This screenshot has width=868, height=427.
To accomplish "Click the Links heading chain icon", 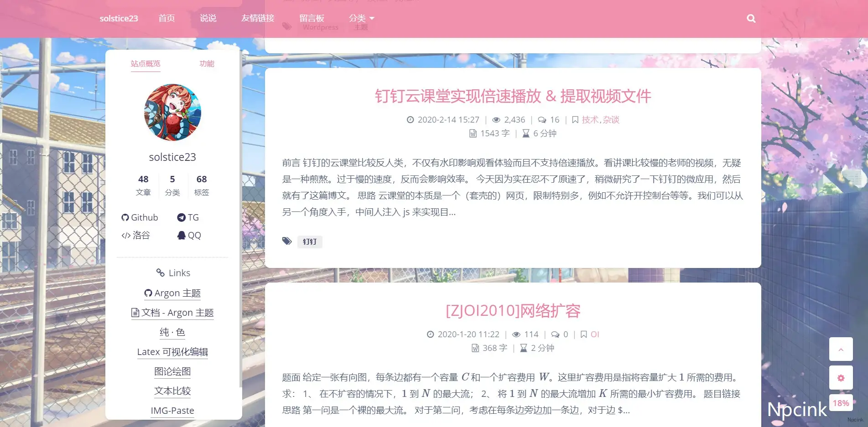I will 160,273.
